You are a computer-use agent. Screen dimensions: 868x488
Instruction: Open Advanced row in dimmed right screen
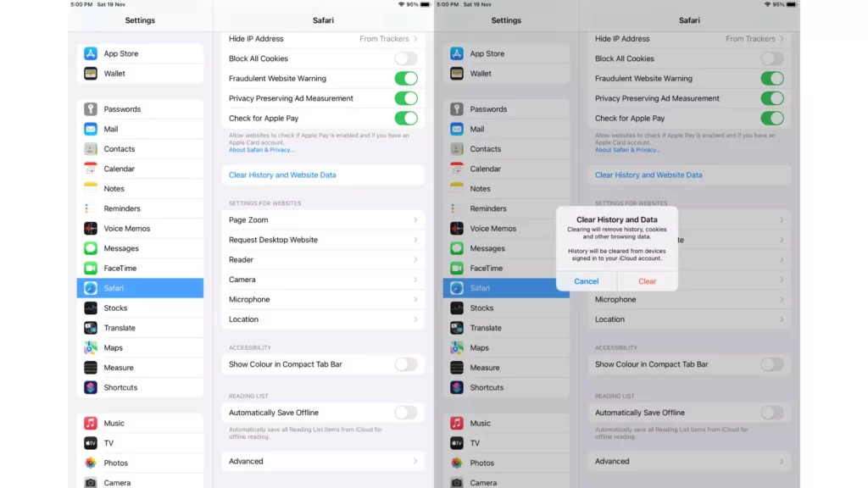(x=689, y=462)
